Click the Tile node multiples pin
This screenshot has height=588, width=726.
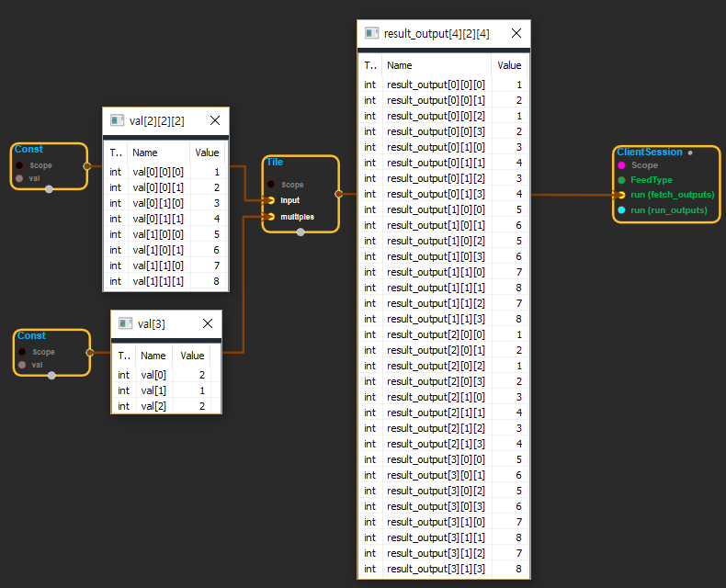point(270,217)
